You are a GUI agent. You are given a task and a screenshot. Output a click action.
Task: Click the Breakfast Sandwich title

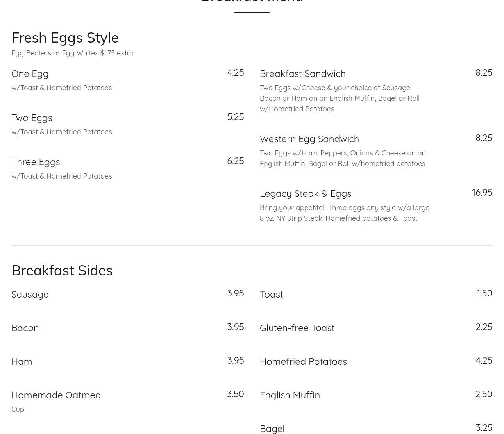[302, 74]
